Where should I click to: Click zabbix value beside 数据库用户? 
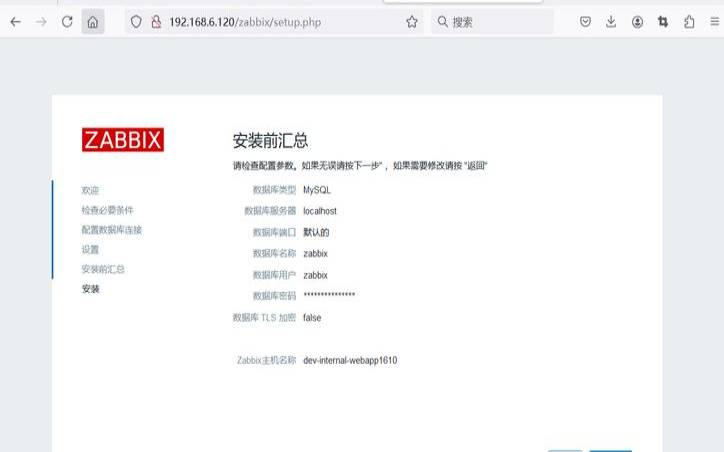click(x=315, y=275)
